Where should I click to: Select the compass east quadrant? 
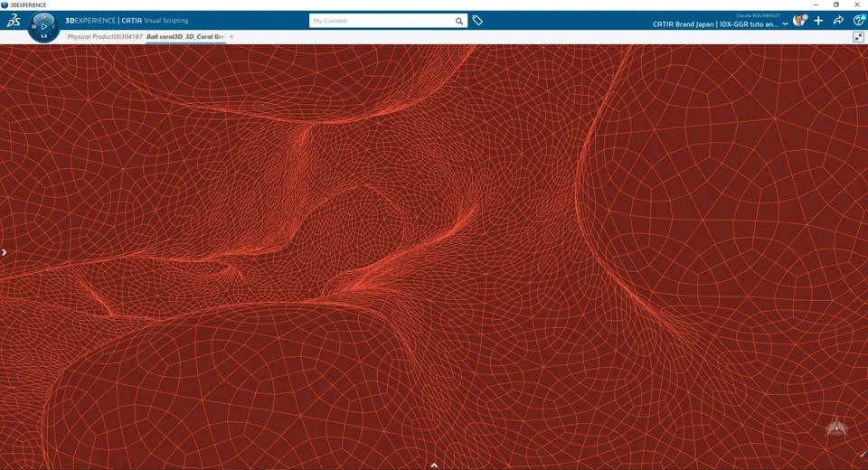pyautogui.click(x=54, y=26)
